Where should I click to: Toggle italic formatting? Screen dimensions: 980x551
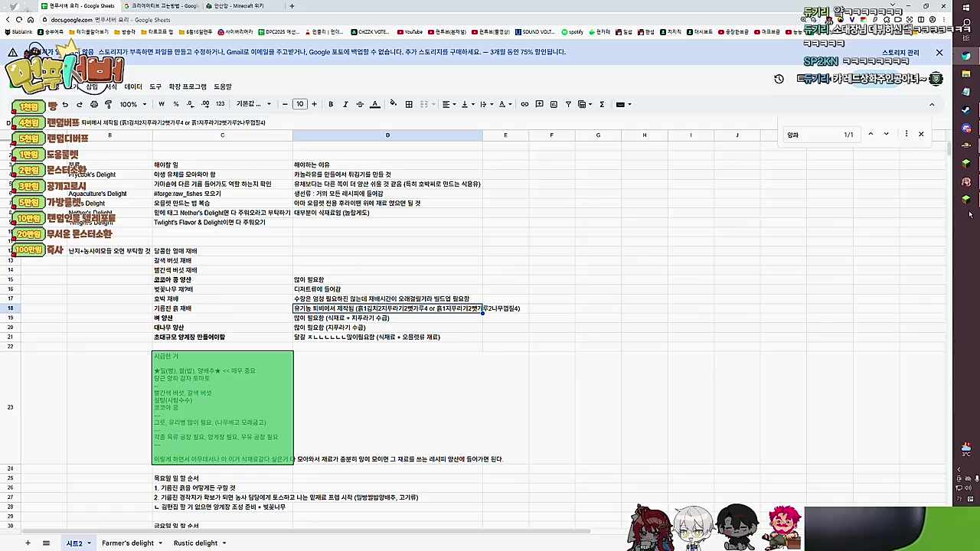[345, 104]
